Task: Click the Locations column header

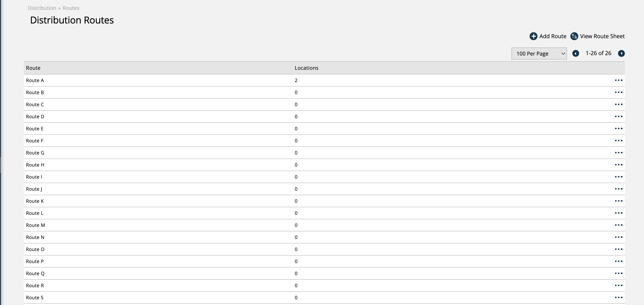Action: pyautogui.click(x=306, y=68)
